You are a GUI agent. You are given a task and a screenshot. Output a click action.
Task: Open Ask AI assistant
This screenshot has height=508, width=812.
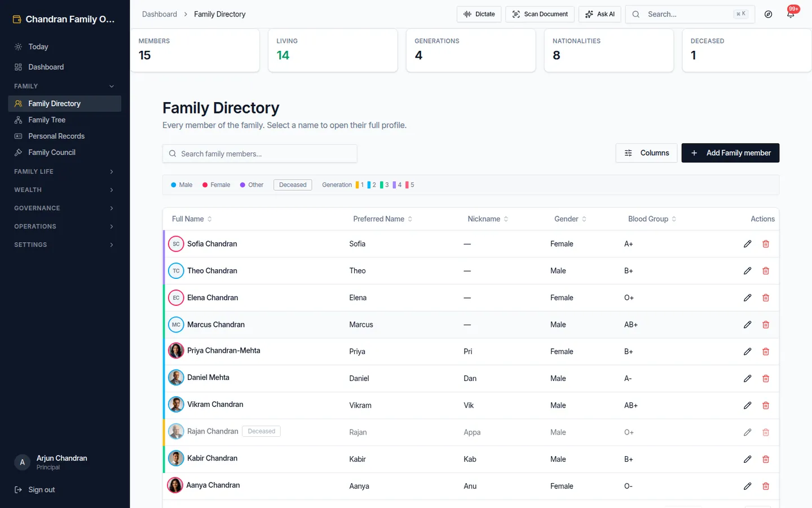600,14
